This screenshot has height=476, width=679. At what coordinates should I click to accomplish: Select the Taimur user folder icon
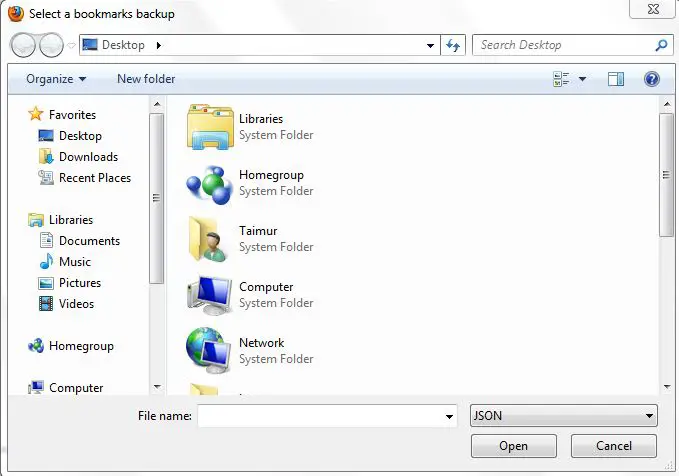click(209, 239)
